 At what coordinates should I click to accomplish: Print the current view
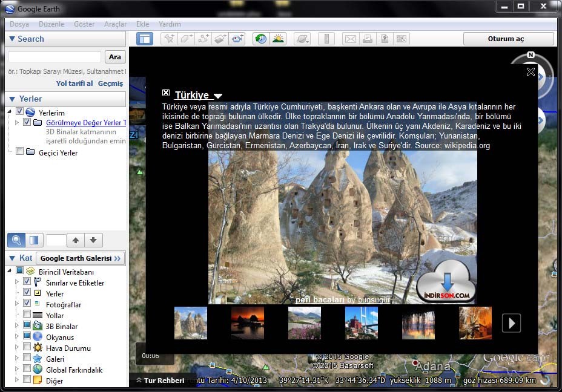(x=368, y=39)
